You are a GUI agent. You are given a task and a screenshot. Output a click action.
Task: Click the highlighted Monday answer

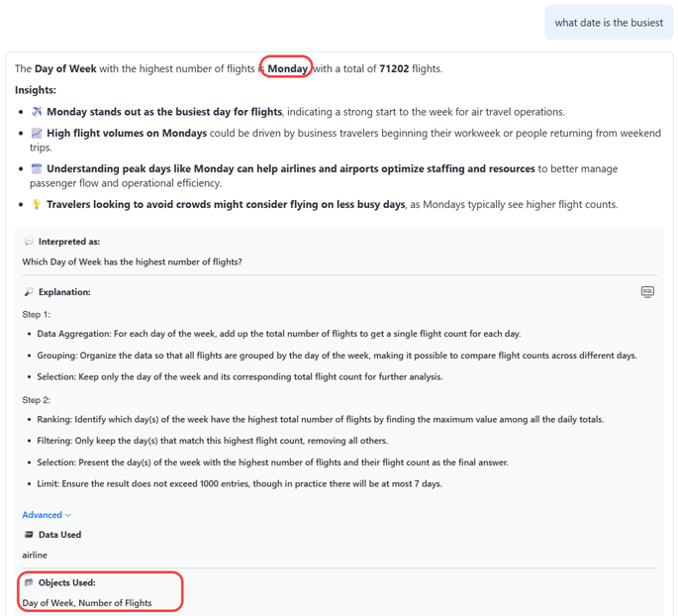pyautogui.click(x=287, y=68)
